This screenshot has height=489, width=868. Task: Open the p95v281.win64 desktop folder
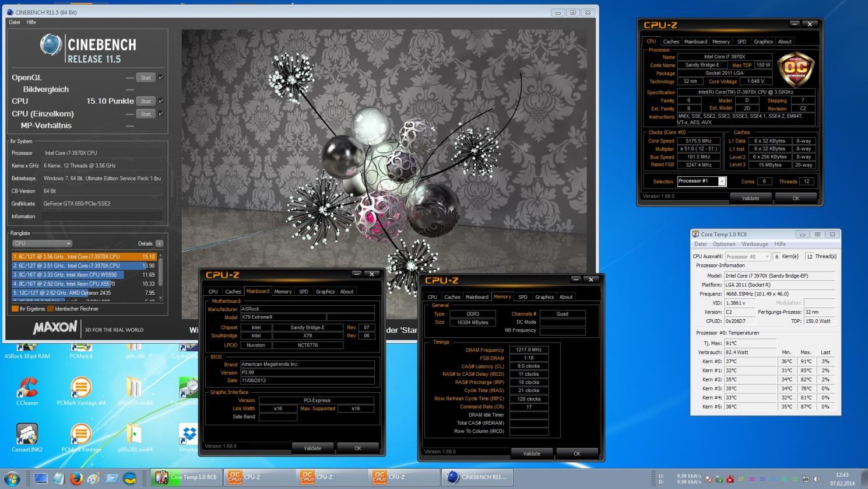click(x=135, y=436)
